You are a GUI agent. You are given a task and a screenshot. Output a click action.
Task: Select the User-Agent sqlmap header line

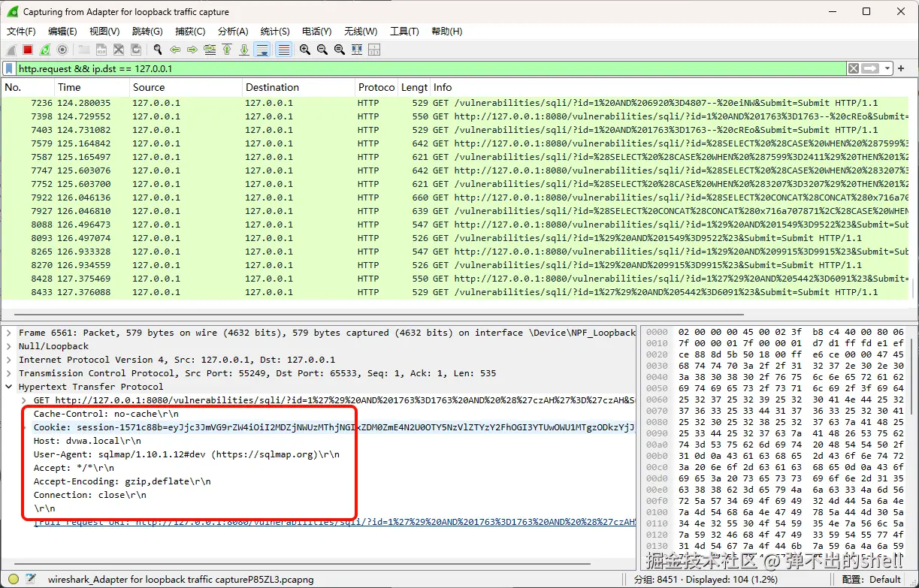coord(186,454)
